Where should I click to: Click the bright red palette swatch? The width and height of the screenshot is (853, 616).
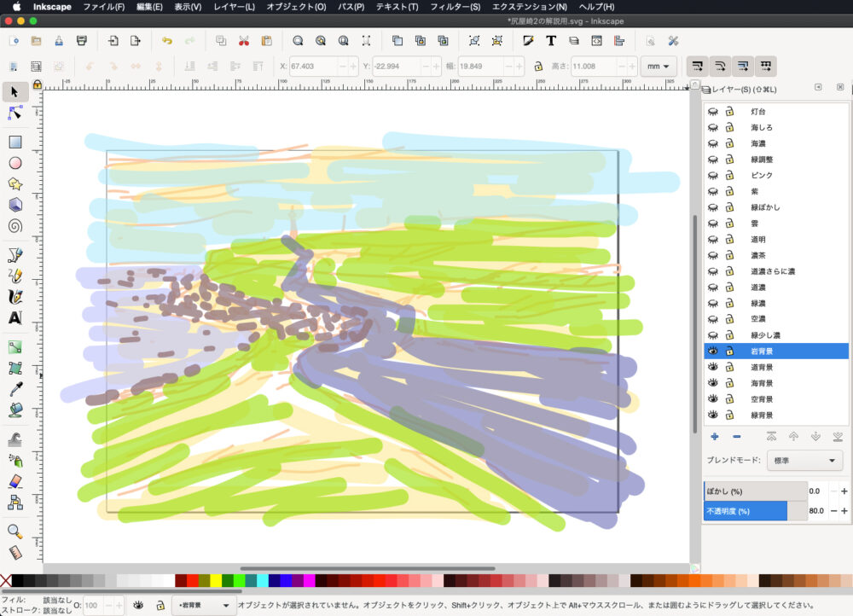coord(192,581)
